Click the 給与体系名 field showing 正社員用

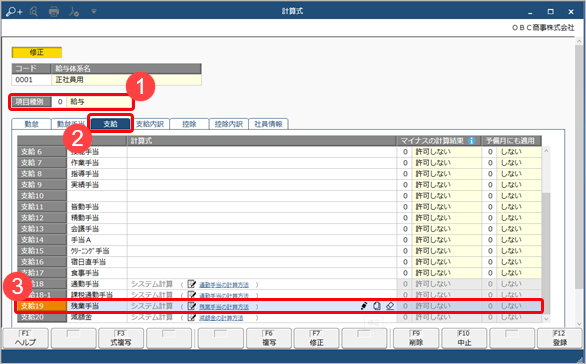[126, 80]
